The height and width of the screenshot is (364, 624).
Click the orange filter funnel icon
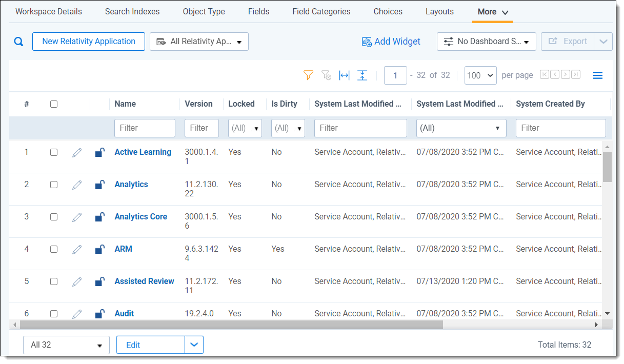(x=308, y=75)
